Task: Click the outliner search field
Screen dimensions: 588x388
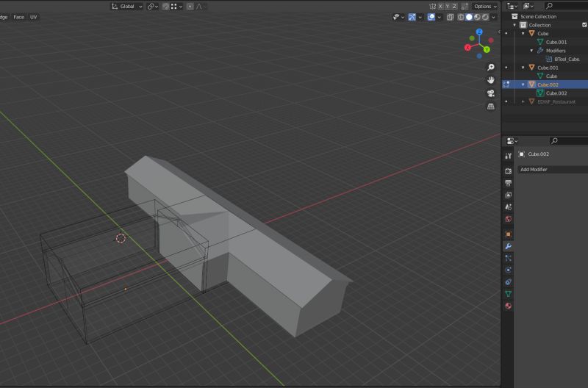Action: click(566, 6)
